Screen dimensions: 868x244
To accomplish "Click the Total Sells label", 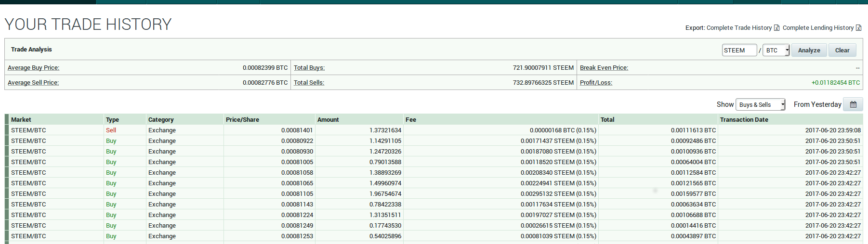I will click(x=309, y=83).
